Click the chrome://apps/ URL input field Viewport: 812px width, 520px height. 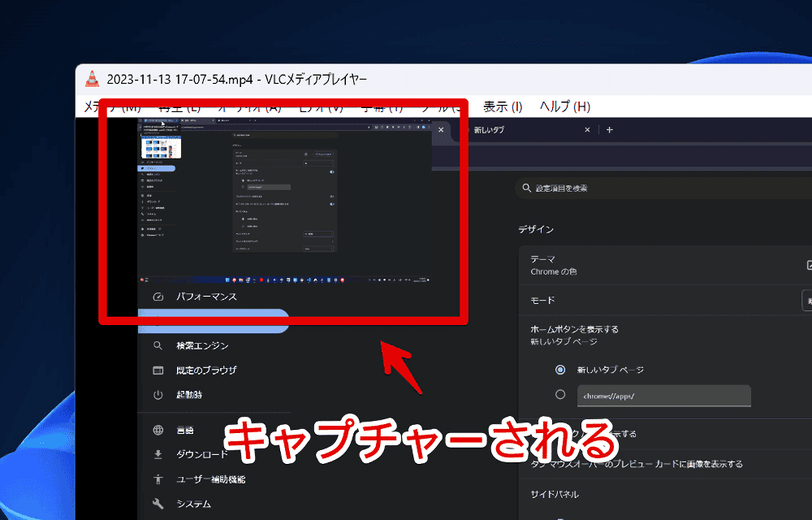(664, 396)
